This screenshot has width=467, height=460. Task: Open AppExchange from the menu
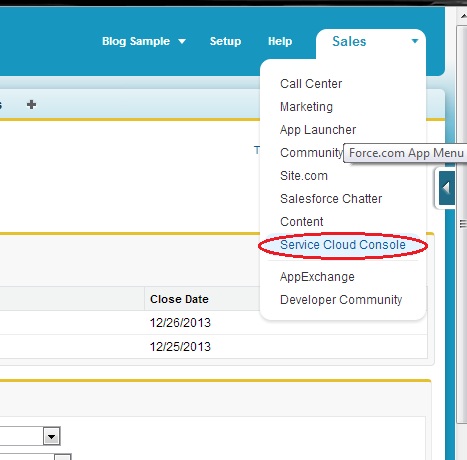tap(317, 277)
